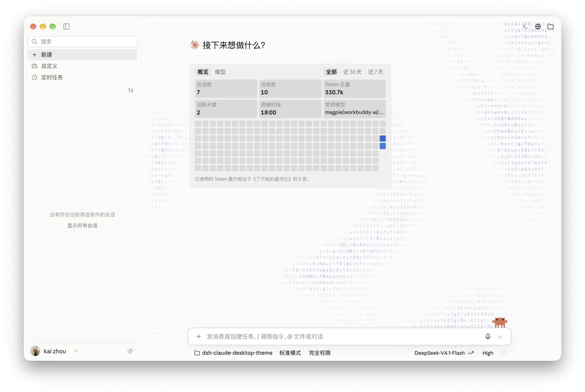Click the pixel crab mascot

coord(500,322)
